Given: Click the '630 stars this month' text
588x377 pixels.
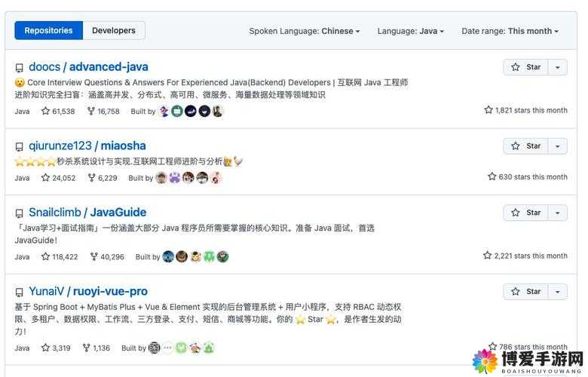Looking at the screenshot, I should coord(528,176).
